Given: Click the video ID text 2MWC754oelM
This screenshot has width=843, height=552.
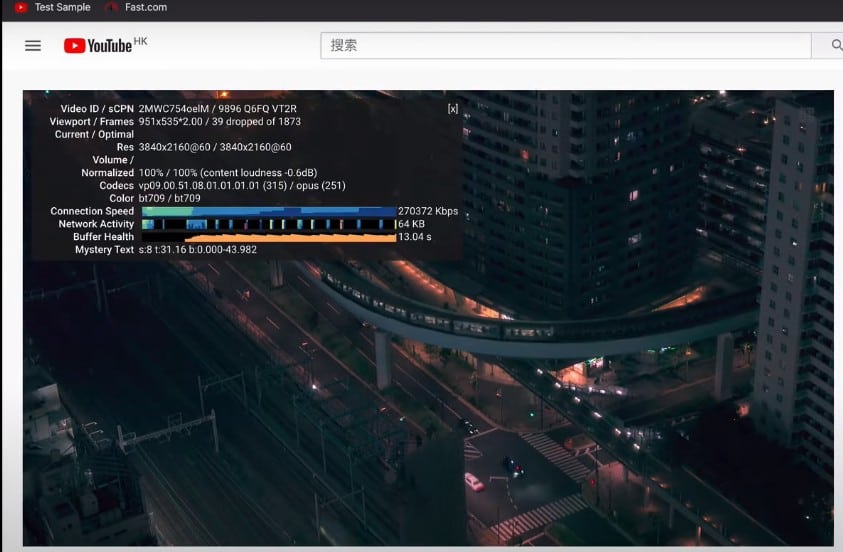Looking at the screenshot, I should (174, 109).
